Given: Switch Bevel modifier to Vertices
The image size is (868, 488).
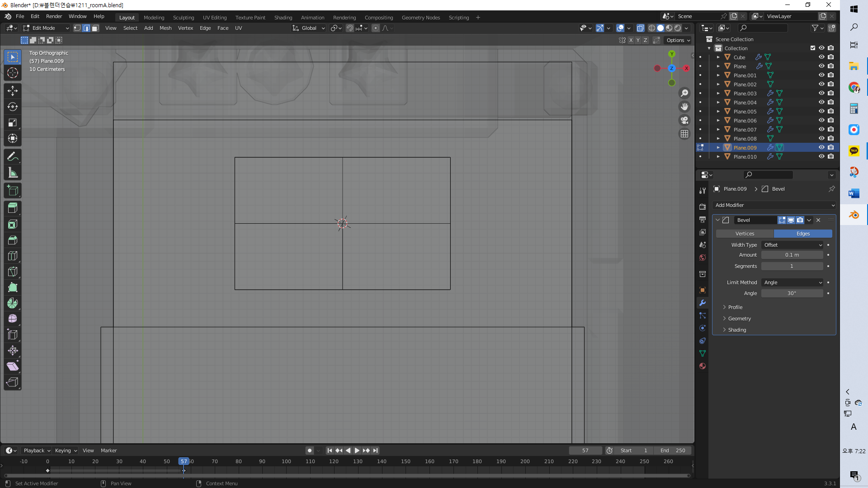Looking at the screenshot, I should 745,234.
